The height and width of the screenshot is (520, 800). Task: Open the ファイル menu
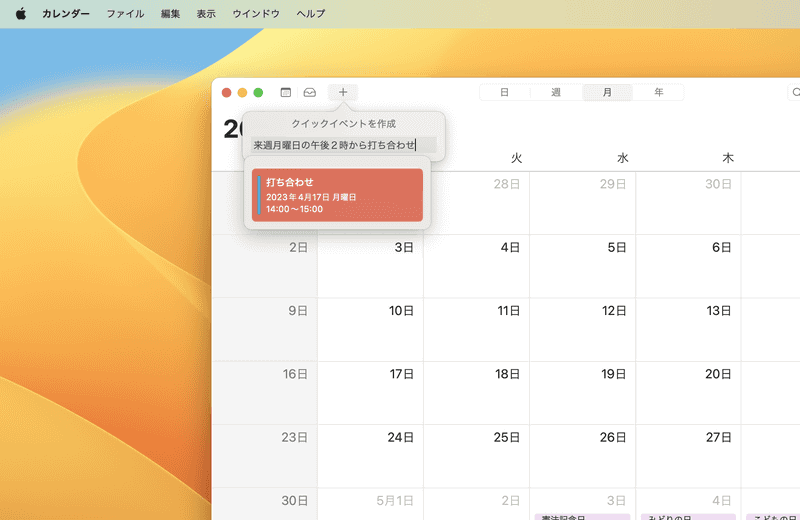(125, 14)
